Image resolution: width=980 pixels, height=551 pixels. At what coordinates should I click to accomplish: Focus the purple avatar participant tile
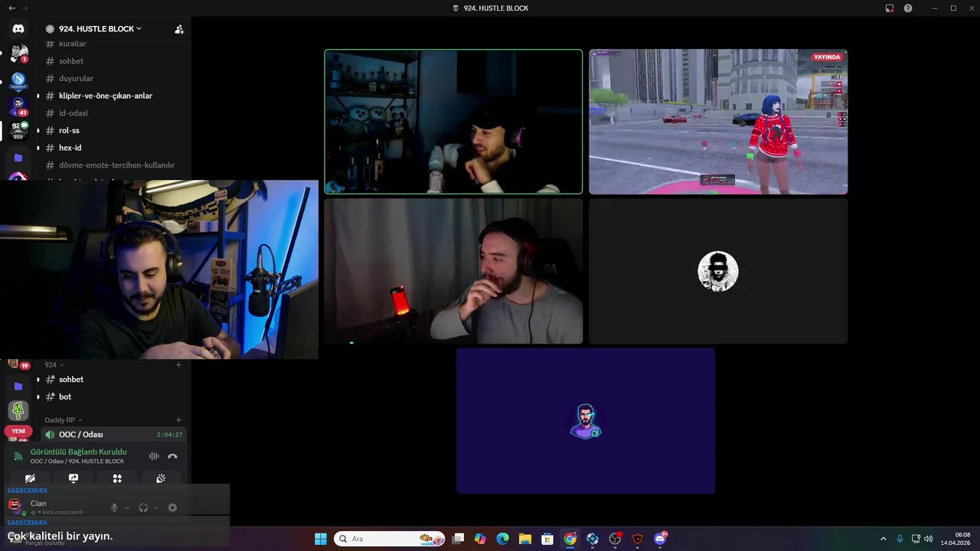tap(586, 421)
